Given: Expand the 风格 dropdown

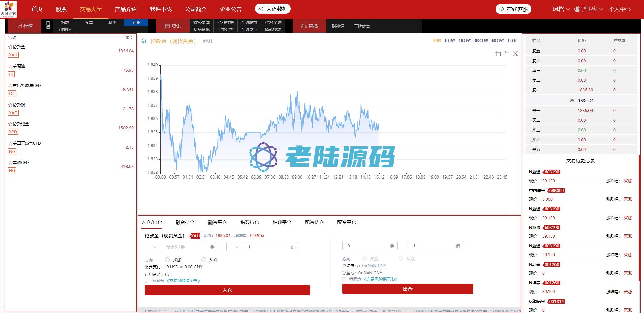Looking at the screenshot, I should (561, 9).
